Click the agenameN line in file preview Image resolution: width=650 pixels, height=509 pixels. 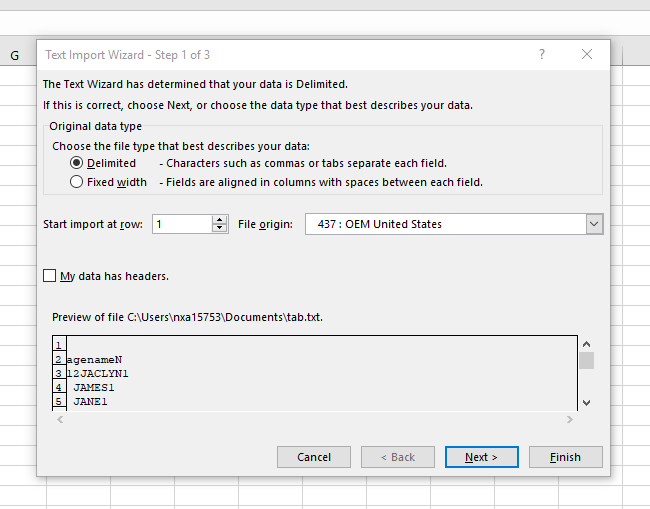pyautogui.click(x=94, y=359)
